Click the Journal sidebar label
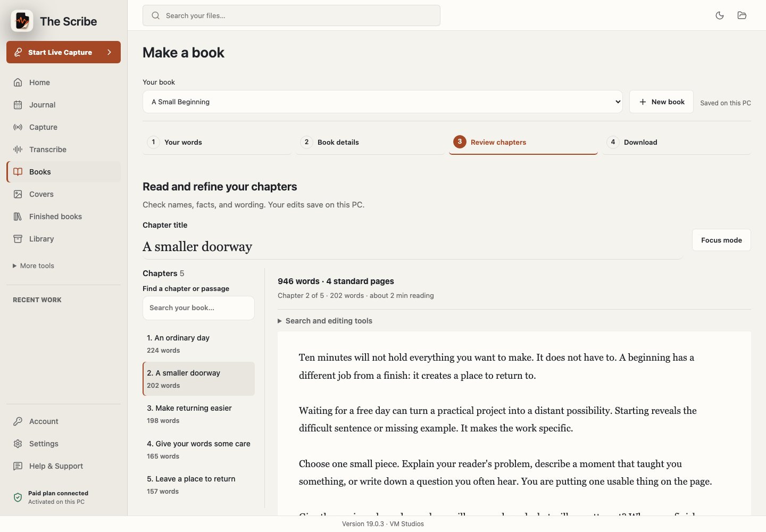Viewport: 766px width, 532px height. (x=43, y=105)
